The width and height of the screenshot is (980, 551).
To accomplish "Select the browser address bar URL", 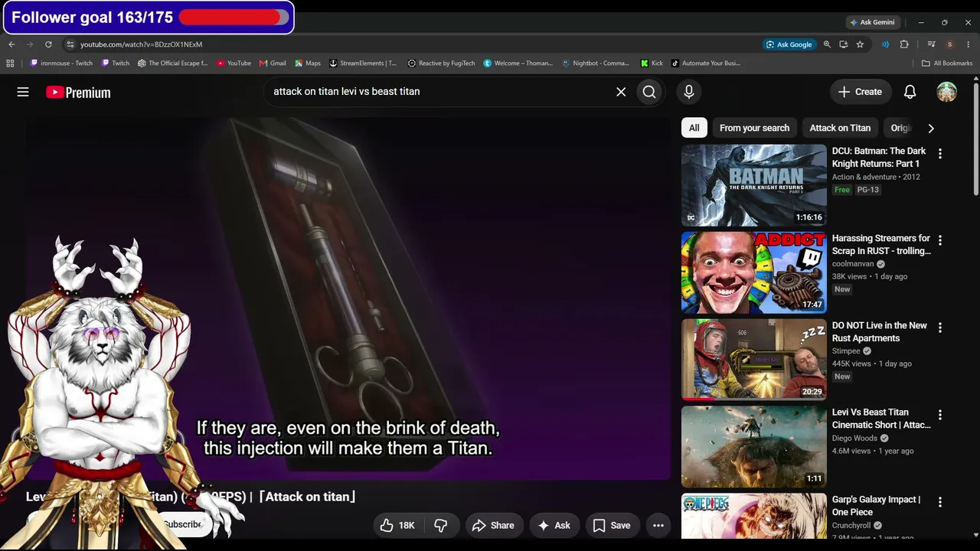I will click(x=142, y=44).
